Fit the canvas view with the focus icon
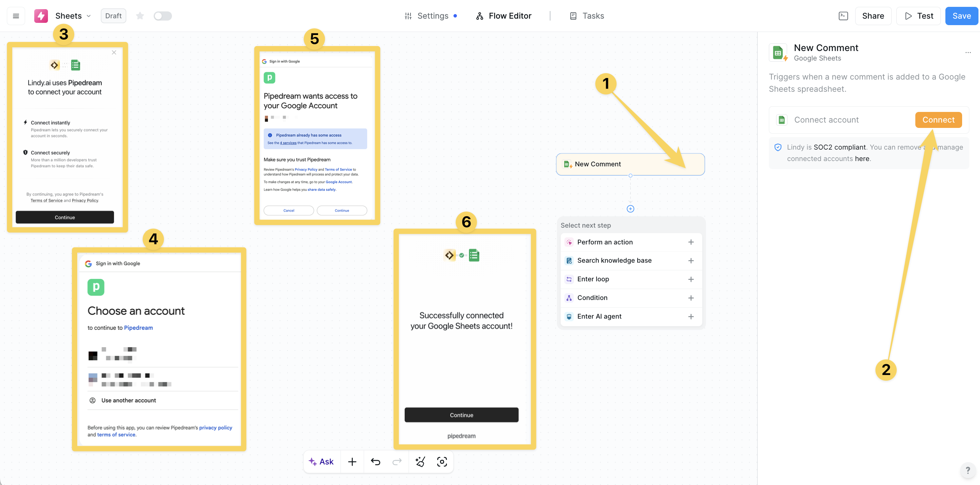 (x=442, y=462)
